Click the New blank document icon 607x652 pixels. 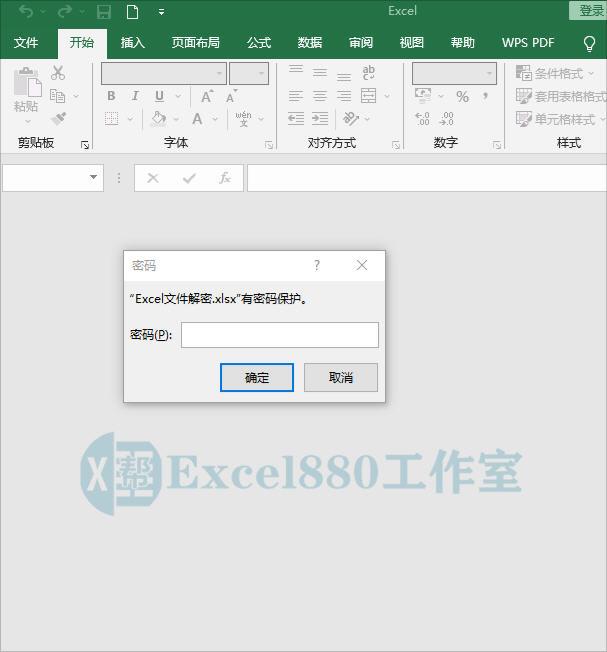132,12
